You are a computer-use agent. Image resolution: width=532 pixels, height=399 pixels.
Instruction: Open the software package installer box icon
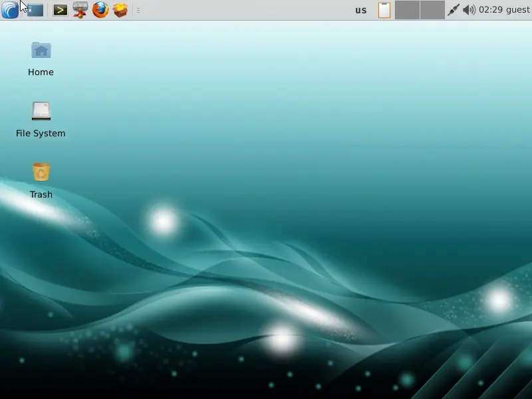(x=120, y=10)
